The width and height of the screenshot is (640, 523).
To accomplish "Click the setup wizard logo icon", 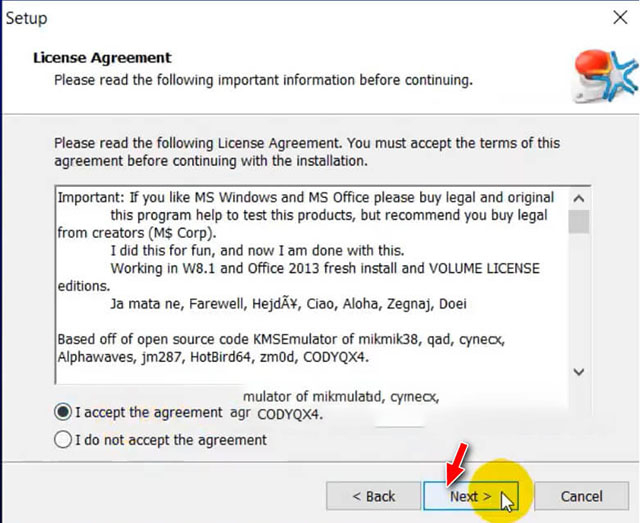I will point(606,76).
